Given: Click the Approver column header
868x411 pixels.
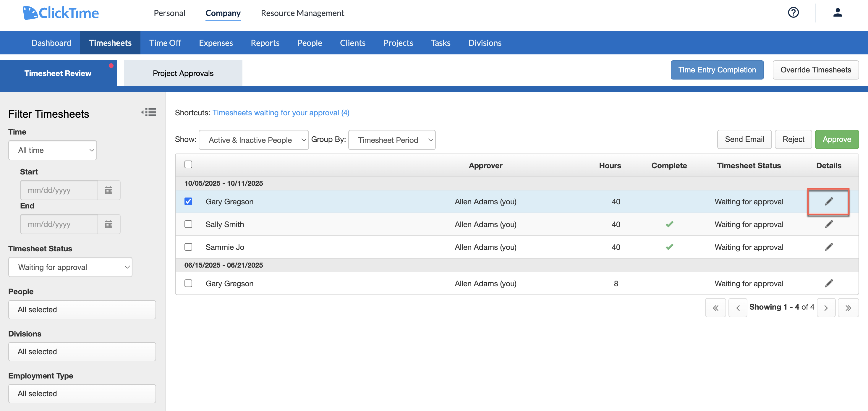Looking at the screenshot, I should [485, 165].
